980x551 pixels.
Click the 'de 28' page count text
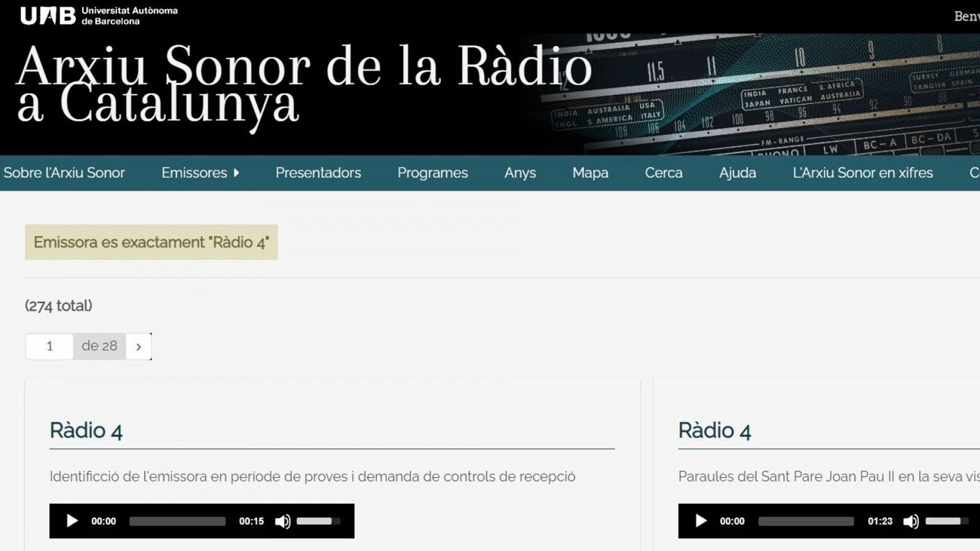point(99,346)
